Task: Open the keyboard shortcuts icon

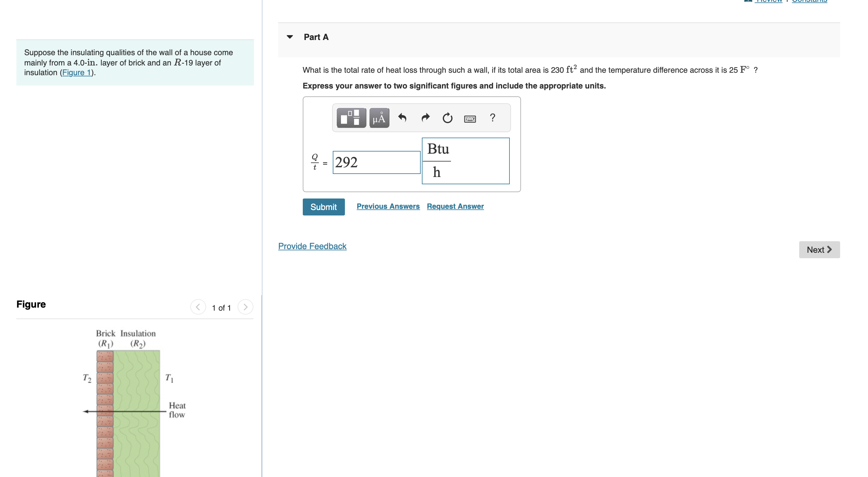Action: pos(470,118)
